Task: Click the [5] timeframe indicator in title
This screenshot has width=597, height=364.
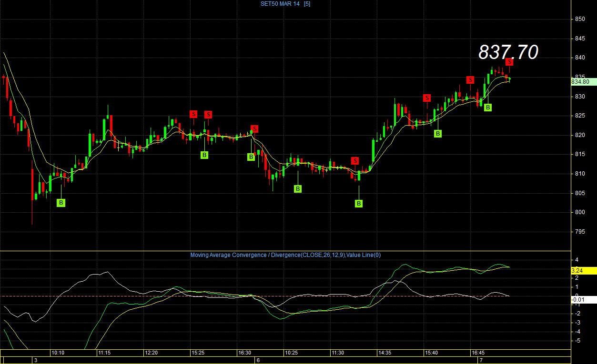Action: (307, 4)
